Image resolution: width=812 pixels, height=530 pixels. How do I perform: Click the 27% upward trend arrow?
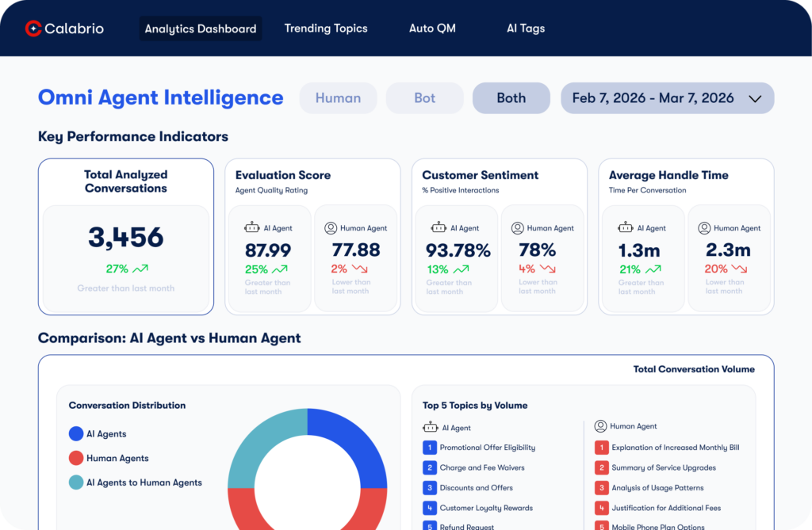click(x=140, y=269)
